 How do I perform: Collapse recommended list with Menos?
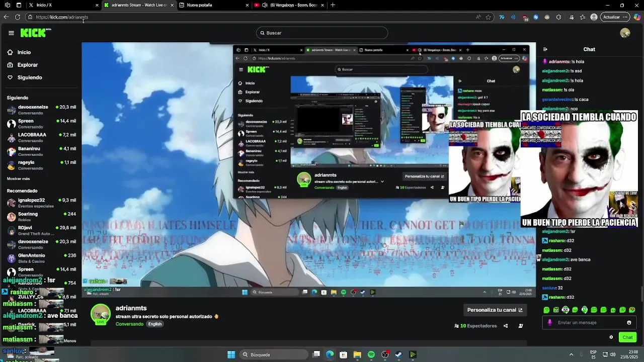(70, 340)
